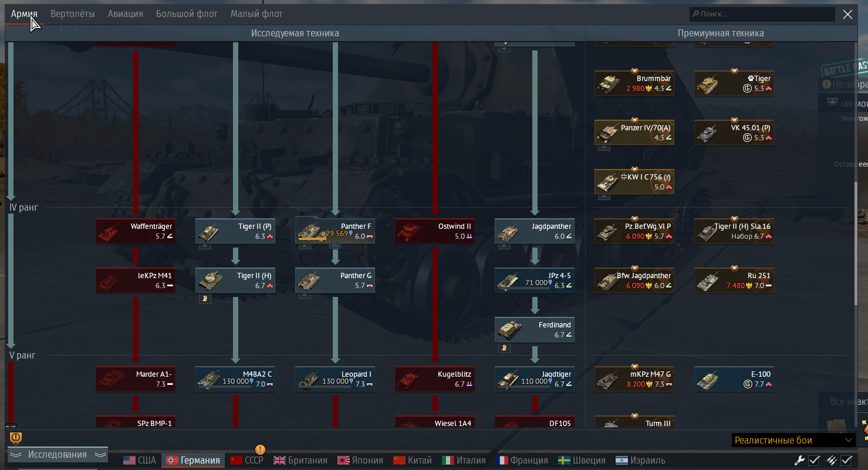868x470 pixels.
Task: Select the partially visible SPz BMP-1 card
Action: pos(136,422)
